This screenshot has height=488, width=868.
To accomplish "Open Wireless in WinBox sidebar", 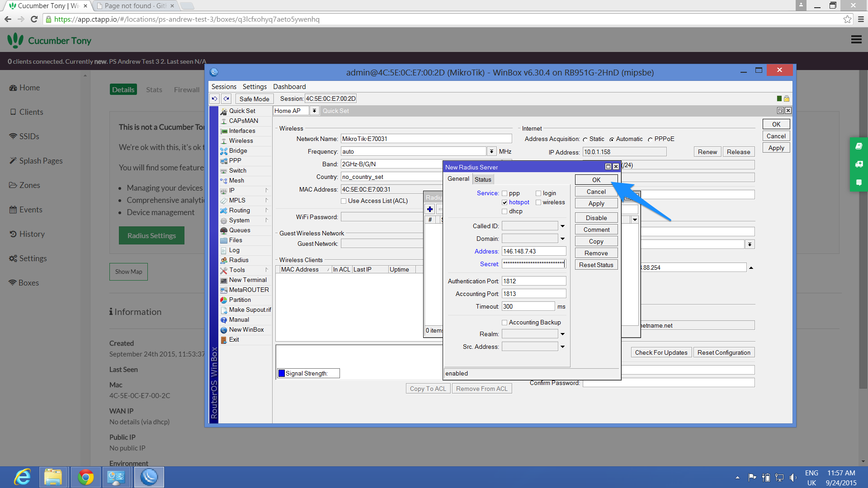I will coord(241,141).
